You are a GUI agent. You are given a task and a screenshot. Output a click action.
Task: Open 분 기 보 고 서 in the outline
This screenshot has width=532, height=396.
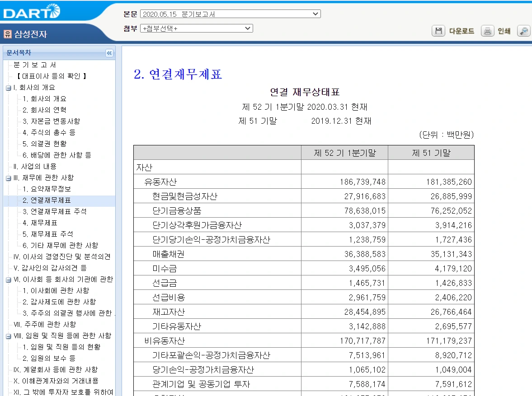(35, 65)
